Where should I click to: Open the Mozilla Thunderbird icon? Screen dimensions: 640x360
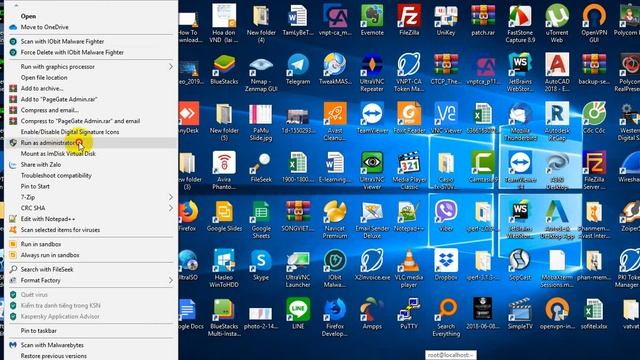pos(520,122)
